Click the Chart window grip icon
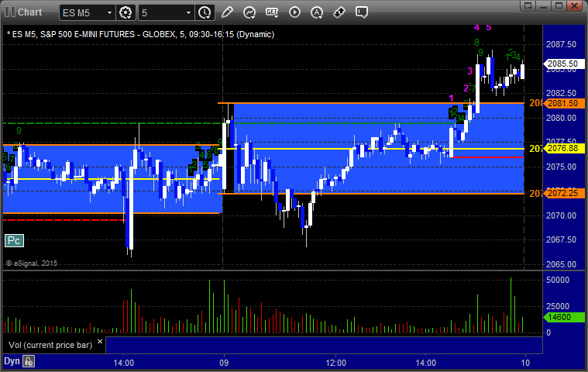Image resolution: width=588 pixels, height=372 pixels. pos(10,12)
